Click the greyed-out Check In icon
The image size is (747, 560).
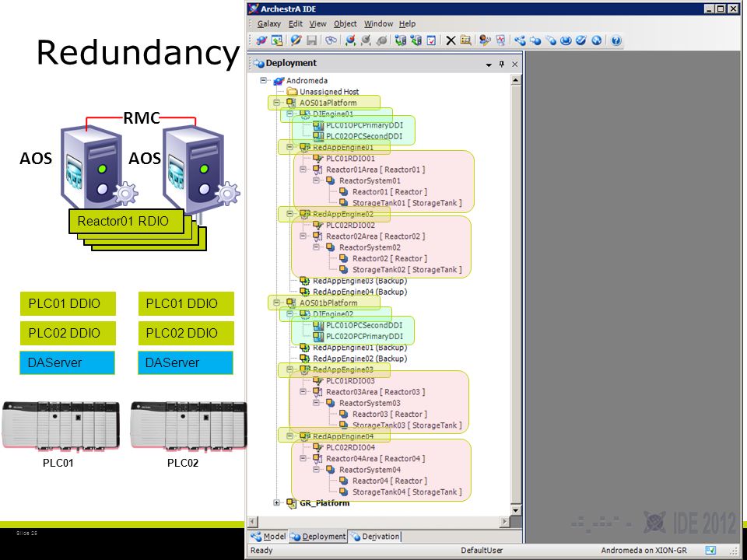coord(366,40)
